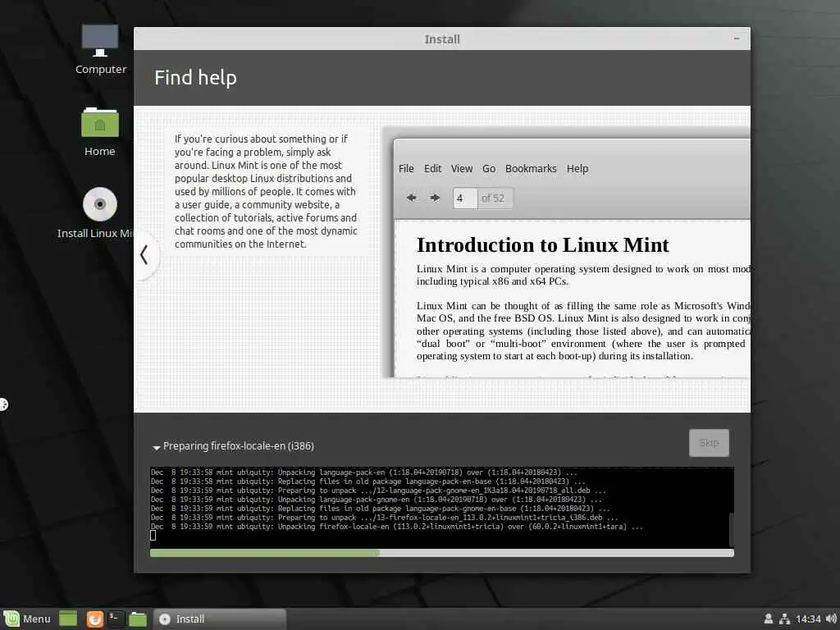Click the user applet tray icon
840x630 pixels.
(x=768, y=619)
